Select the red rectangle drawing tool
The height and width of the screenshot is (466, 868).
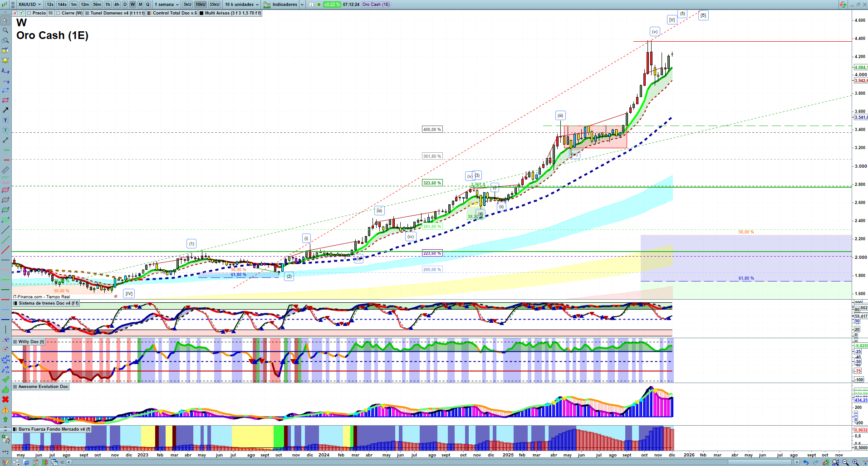[5, 100]
